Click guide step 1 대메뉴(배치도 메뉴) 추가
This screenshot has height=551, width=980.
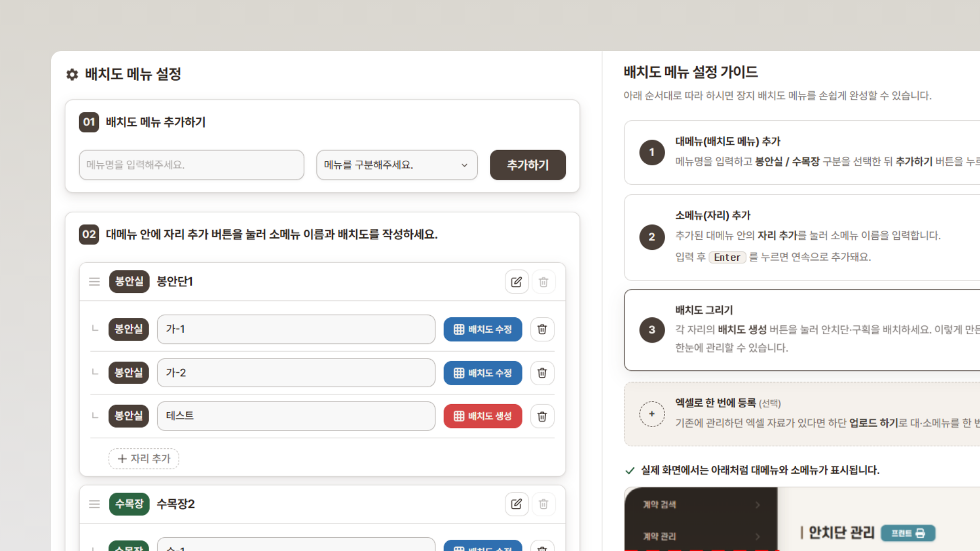[x=802, y=153]
